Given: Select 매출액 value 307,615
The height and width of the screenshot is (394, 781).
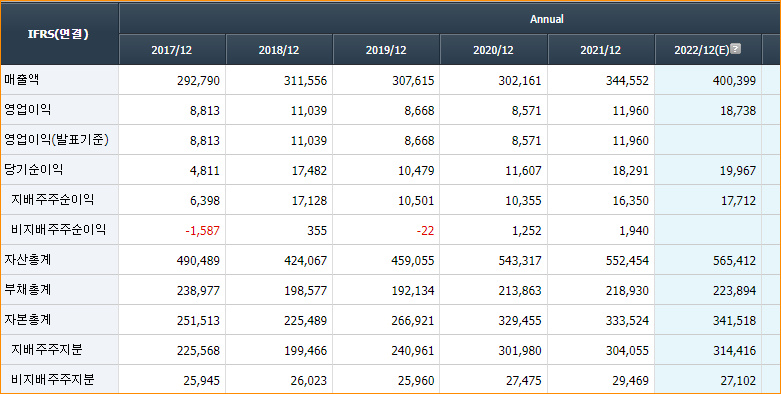Looking at the screenshot, I should coord(413,81).
